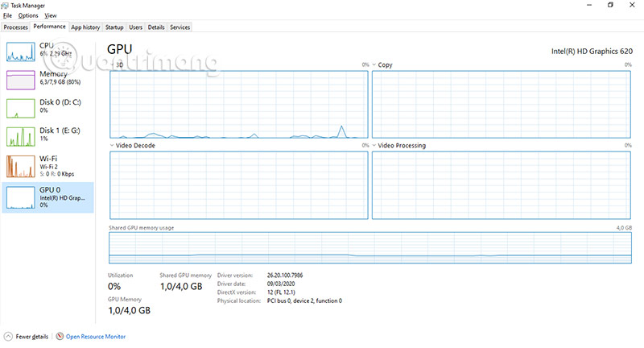644x348 pixels.
Task: Open the 3D engine graph dropdown
Action: click(113, 64)
